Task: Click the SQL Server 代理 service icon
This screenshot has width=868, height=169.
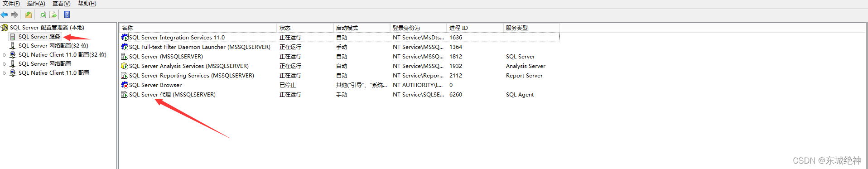Action: click(x=125, y=95)
